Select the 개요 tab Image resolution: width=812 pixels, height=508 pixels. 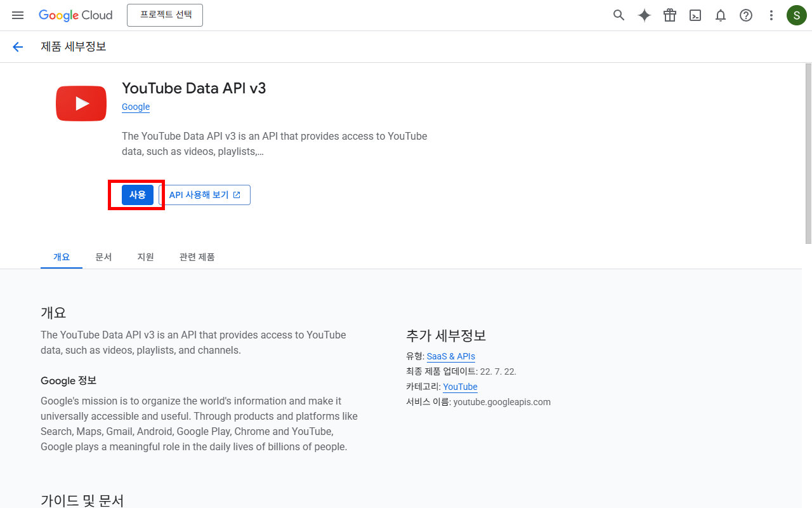click(62, 257)
